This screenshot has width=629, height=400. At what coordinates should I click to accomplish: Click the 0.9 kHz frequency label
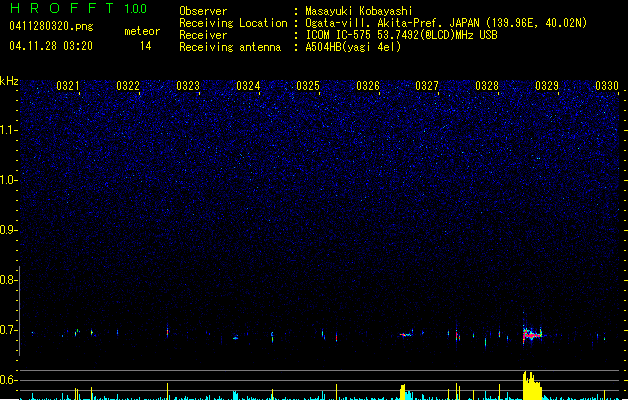[x=9, y=230]
